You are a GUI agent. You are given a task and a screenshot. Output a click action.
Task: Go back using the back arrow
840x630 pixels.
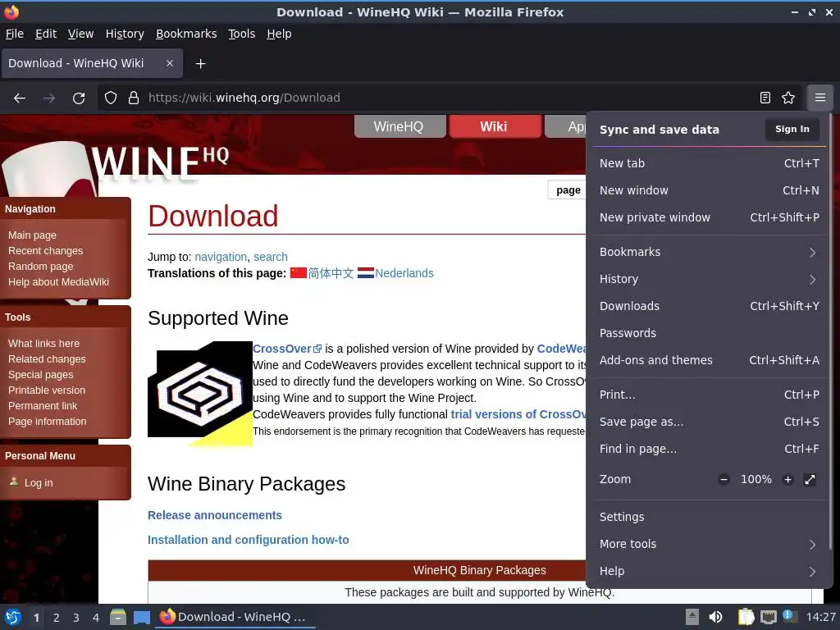20,98
